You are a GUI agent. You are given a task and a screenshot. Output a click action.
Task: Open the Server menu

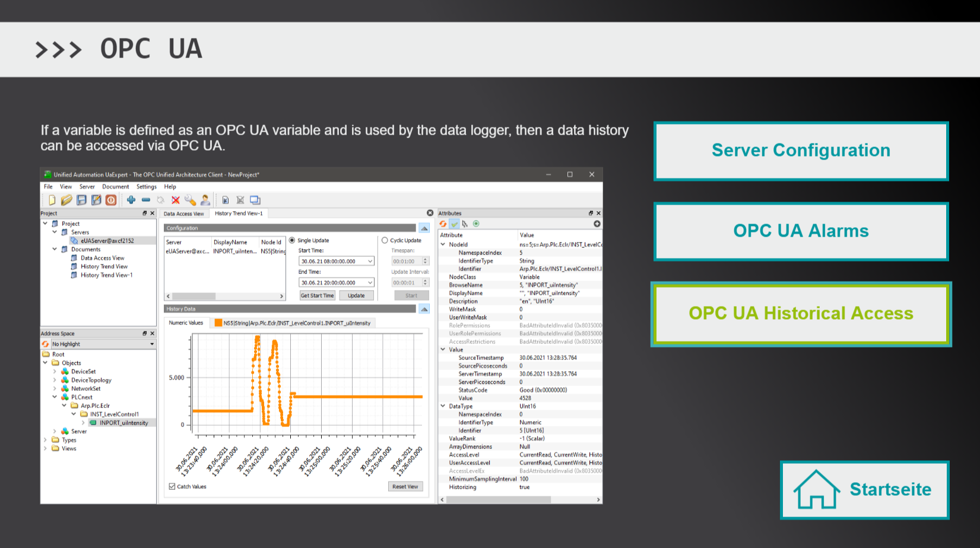point(87,186)
